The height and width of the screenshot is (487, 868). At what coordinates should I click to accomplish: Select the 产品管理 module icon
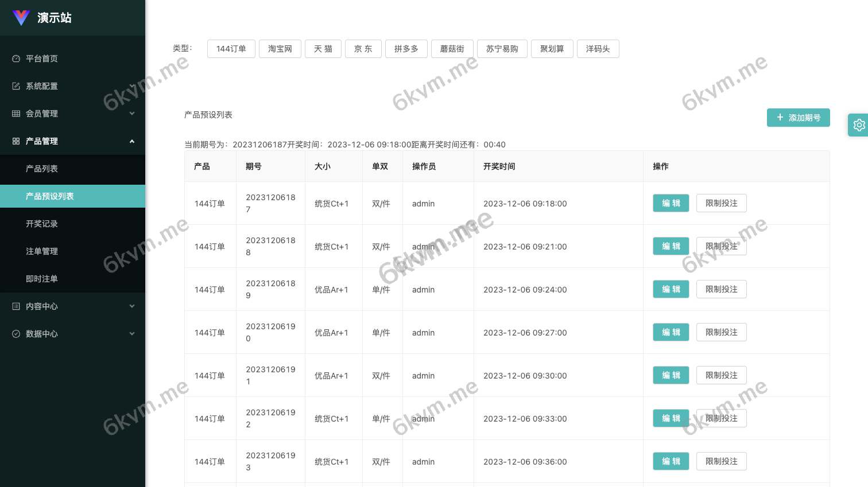(16, 141)
